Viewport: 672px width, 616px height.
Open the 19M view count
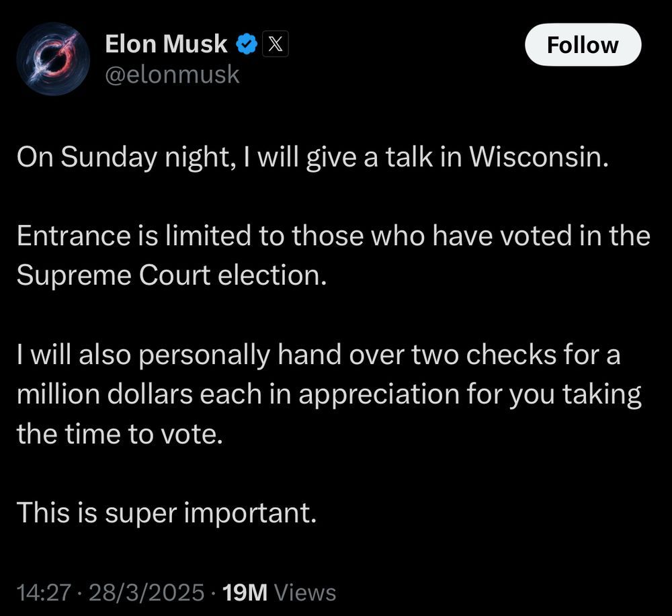pos(245,592)
